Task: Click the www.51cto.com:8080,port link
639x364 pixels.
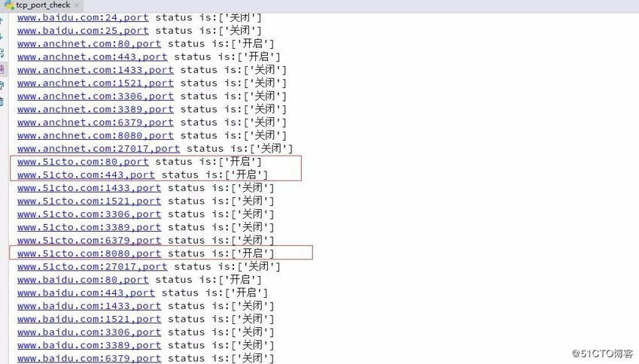Action: tap(89, 253)
